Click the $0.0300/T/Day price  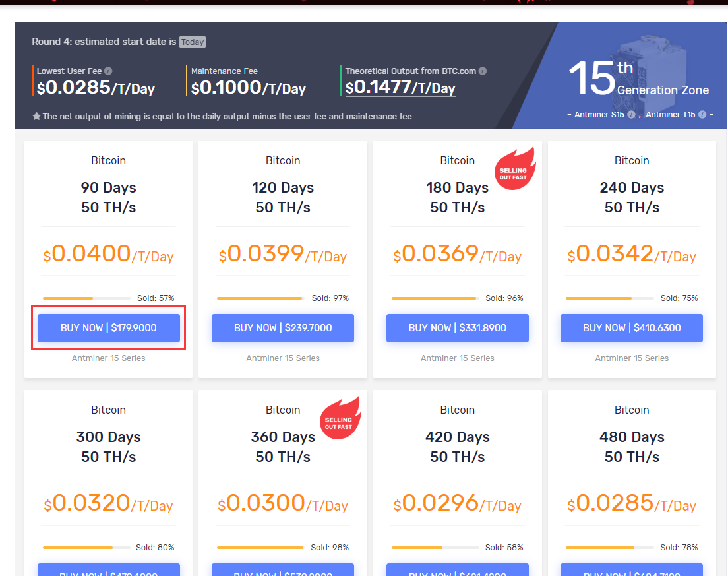283,503
